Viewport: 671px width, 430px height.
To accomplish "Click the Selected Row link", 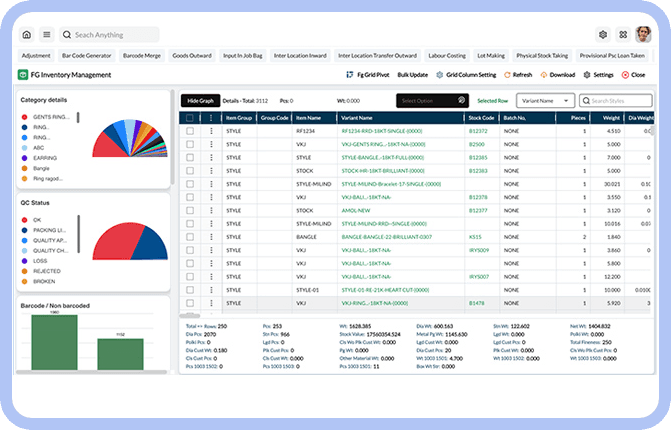I will (492, 101).
